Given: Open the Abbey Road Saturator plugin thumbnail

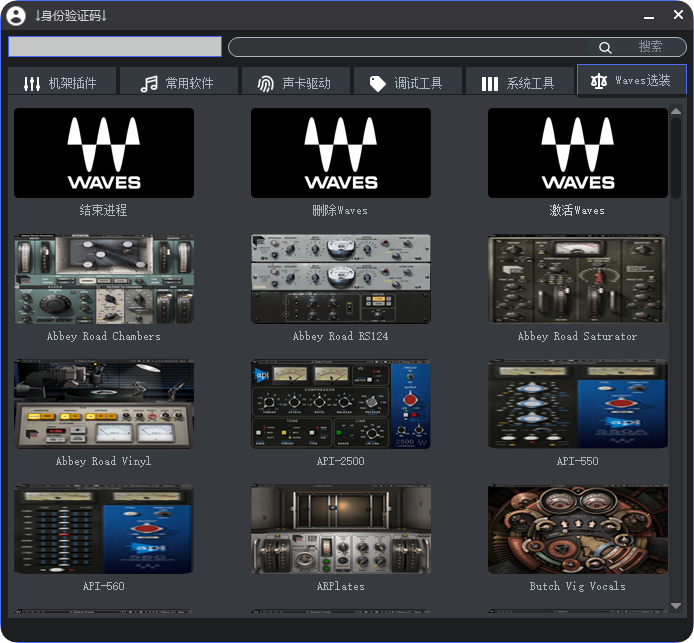Looking at the screenshot, I should coord(578,279).
